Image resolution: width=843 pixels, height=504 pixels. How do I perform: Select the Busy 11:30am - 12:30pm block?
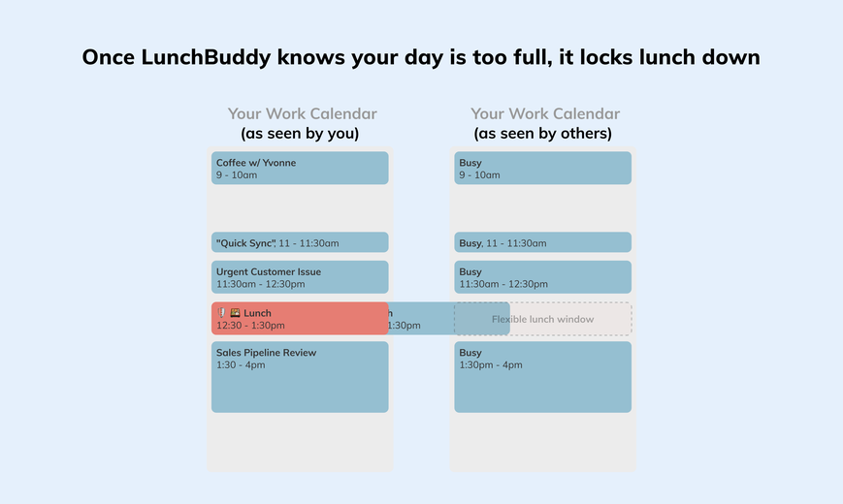pyautogui.click(x=543, y=277)
